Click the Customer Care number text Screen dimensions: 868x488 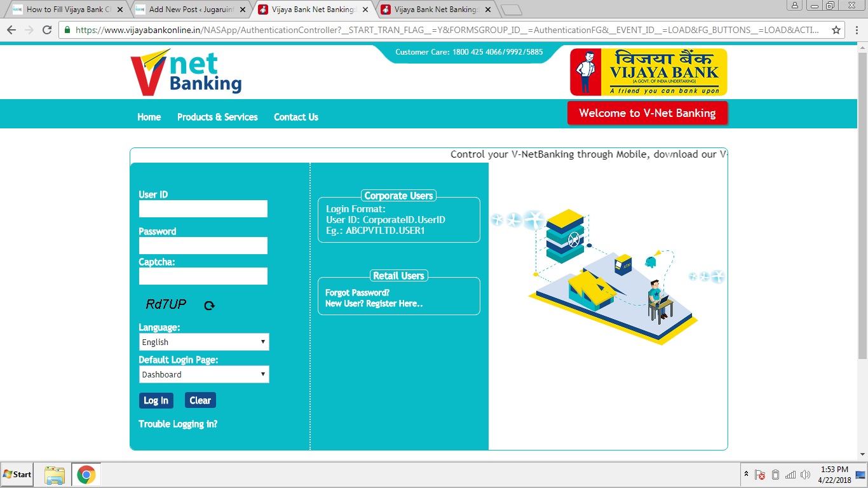click(x=469, y=52)
